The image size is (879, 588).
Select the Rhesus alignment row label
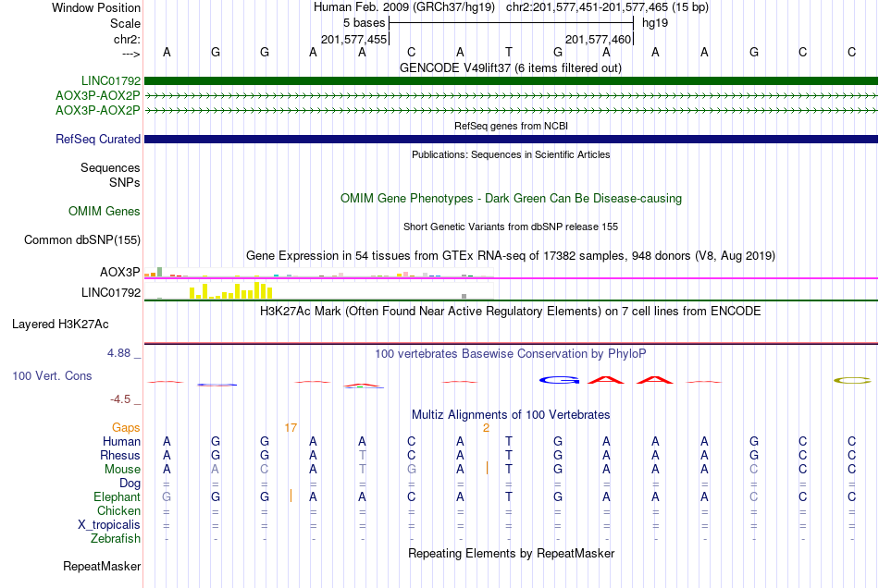120,455
